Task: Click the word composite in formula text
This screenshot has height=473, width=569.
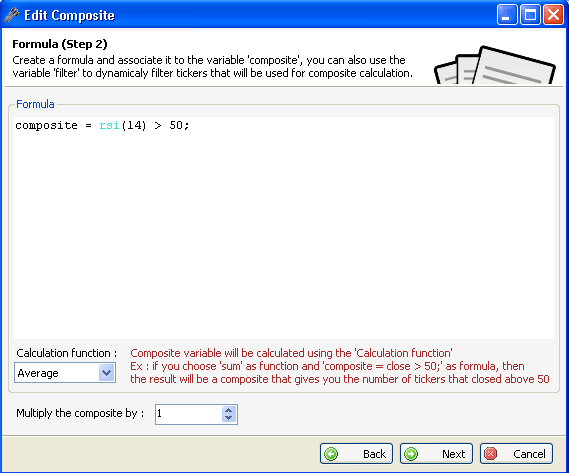Action: point(46,126)
